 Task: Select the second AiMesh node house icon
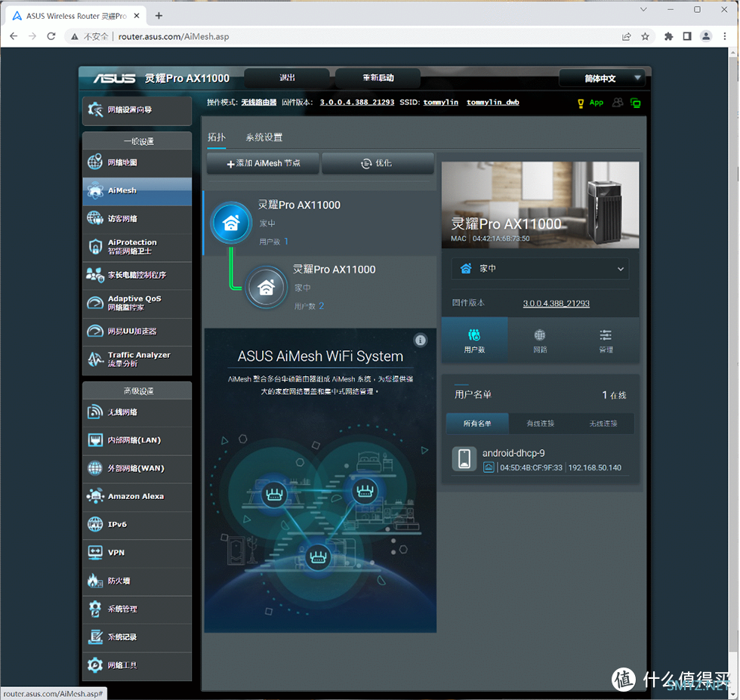coord(266,287)
